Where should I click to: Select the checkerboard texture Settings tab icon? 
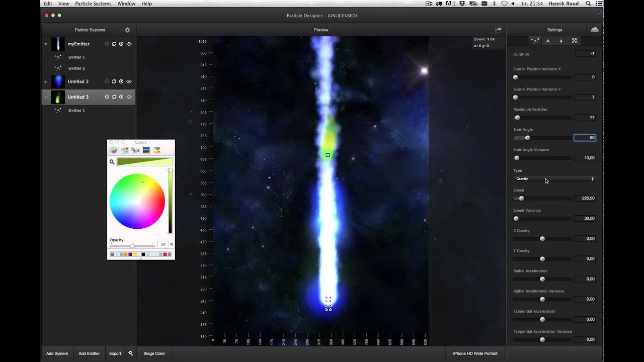tap(574, 41)
